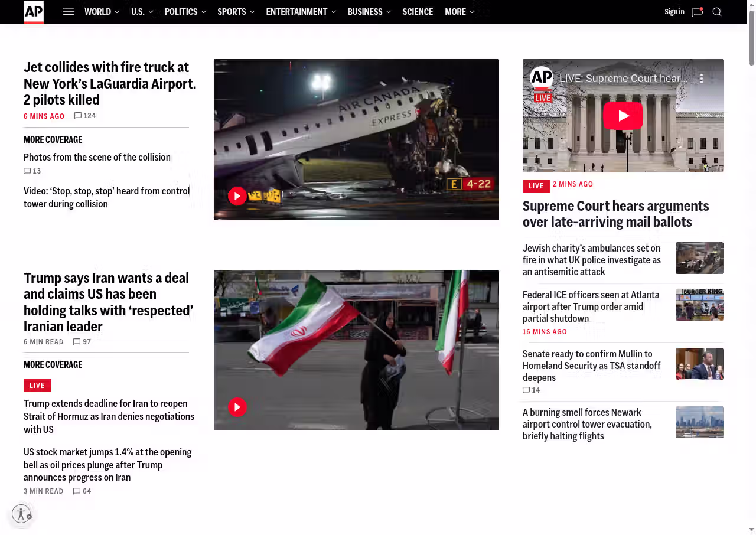Open the Supreme Court mail ballots headline
Screen dimensions: 756x535
pyautogui.click(x=615, y=214)
